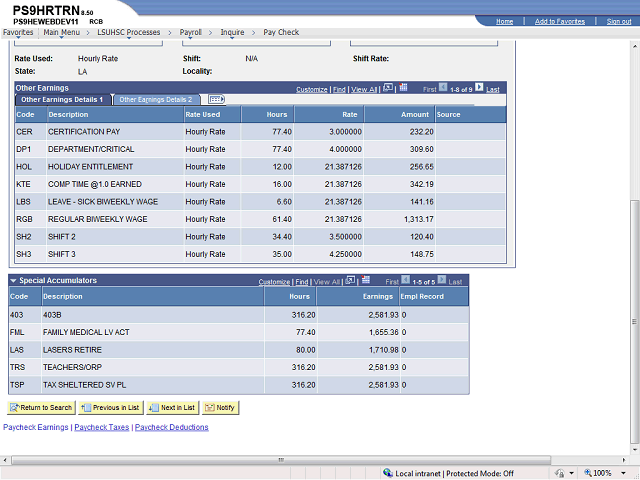This screenshot has width=640, height=480.
Task: Select the SH2 code cell
Action: (24, 237)
